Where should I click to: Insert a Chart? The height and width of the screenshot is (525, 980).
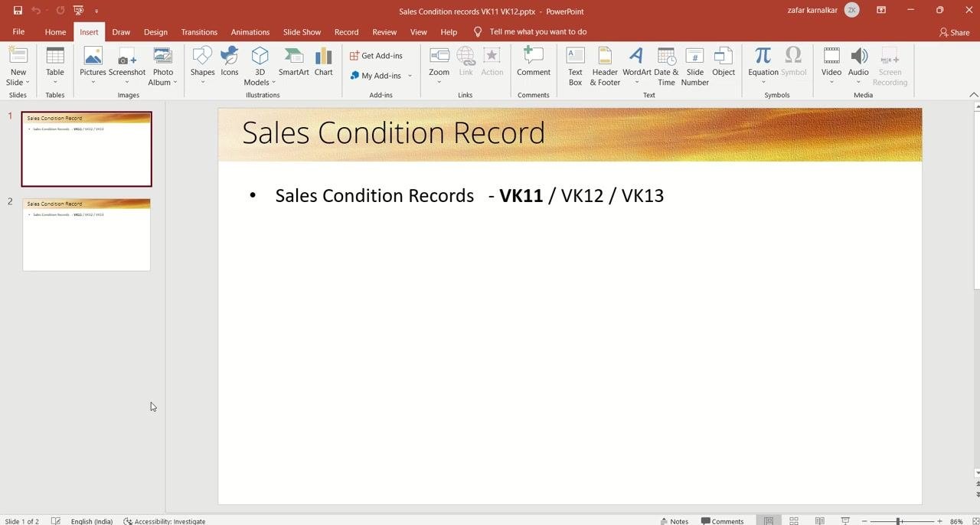324,61
